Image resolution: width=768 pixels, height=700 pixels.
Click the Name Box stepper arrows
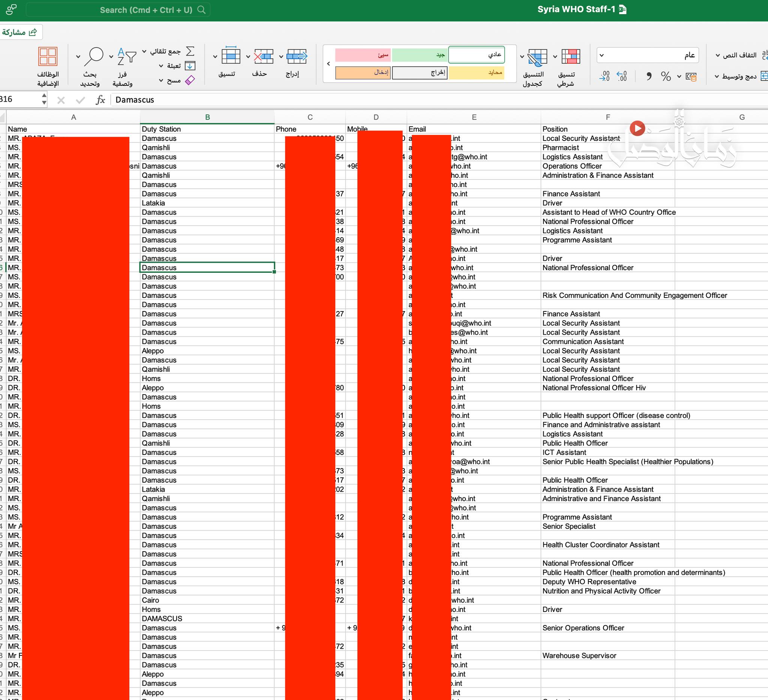click(x=44, y=99)
